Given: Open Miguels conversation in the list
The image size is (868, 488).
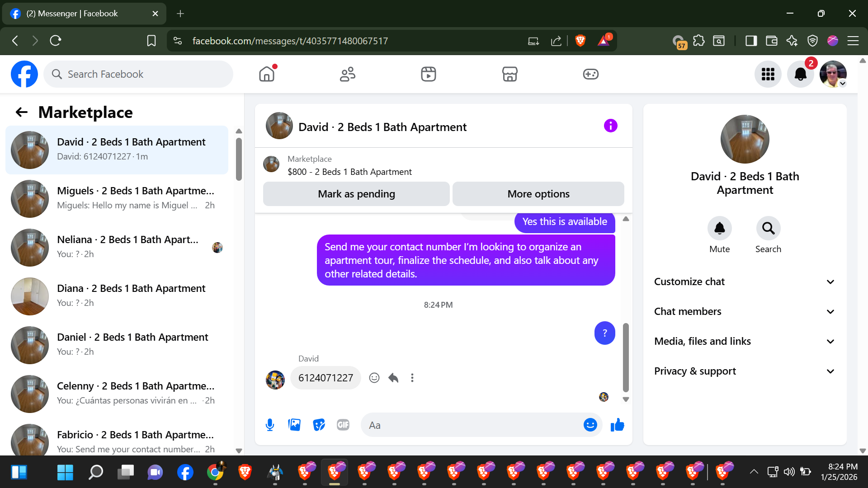Looking at the screenshot, I should click(x=117, y=198).
